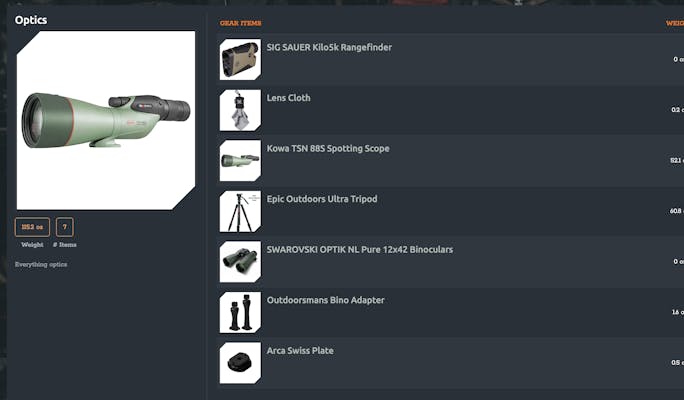This screenshot has height=400, width=684.
Task: Open the Swarovski binoculars thumbnail
Action: tap(240, 262)
